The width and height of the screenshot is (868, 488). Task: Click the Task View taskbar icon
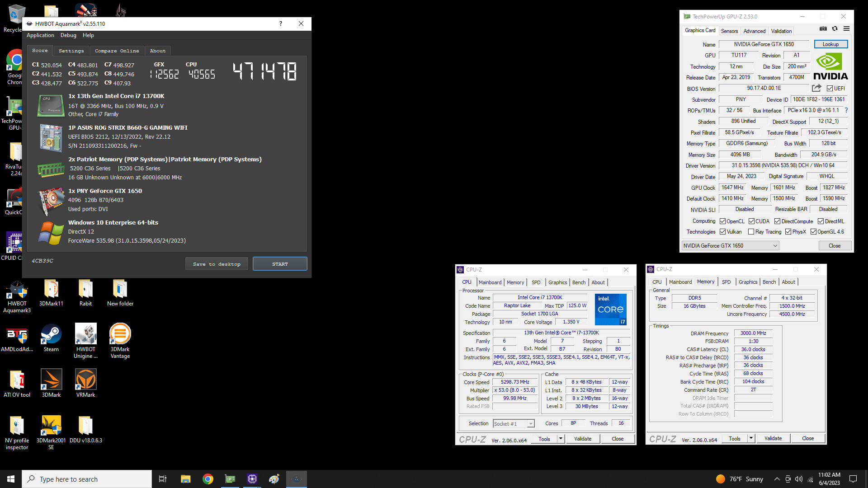tap(163, 479)
